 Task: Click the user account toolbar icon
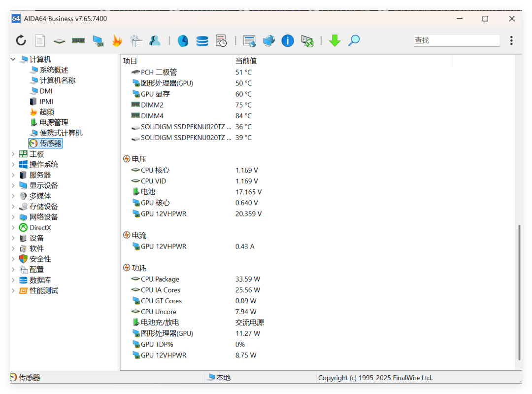[155, 40]
